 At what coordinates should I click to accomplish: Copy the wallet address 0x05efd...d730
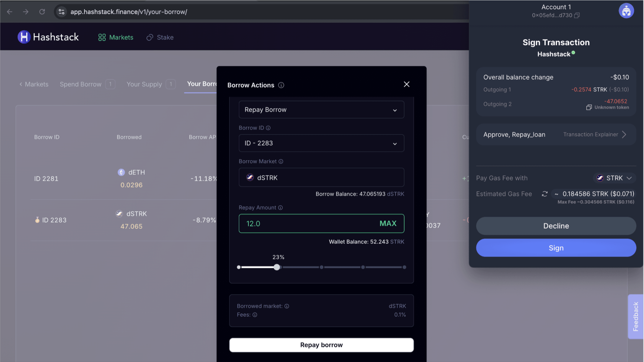[x=577, y=15]
